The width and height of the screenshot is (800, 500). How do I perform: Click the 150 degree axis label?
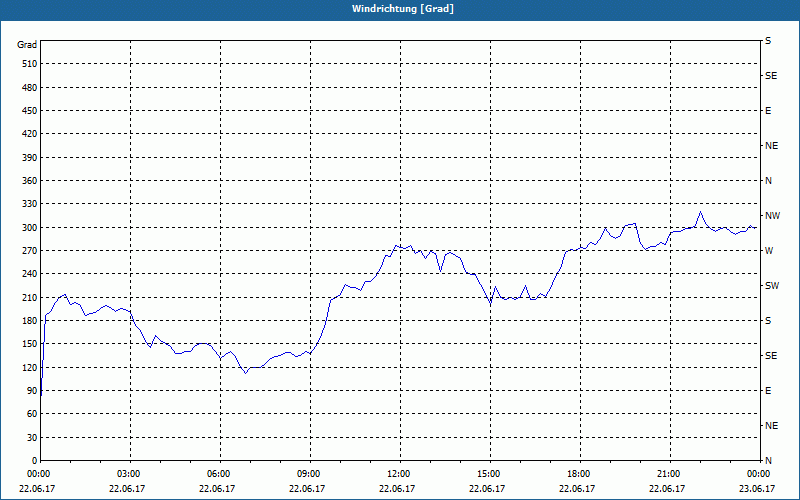click(x=30, y=344)
